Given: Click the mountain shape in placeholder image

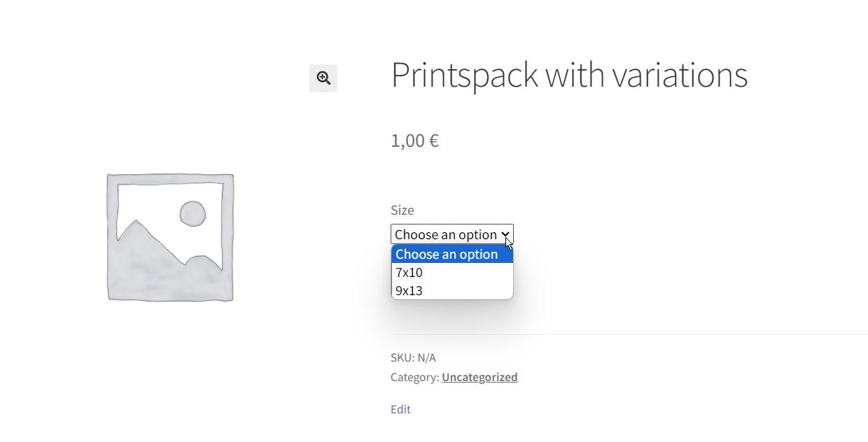Looking at the screenshot, I should (x=170, y=246).
